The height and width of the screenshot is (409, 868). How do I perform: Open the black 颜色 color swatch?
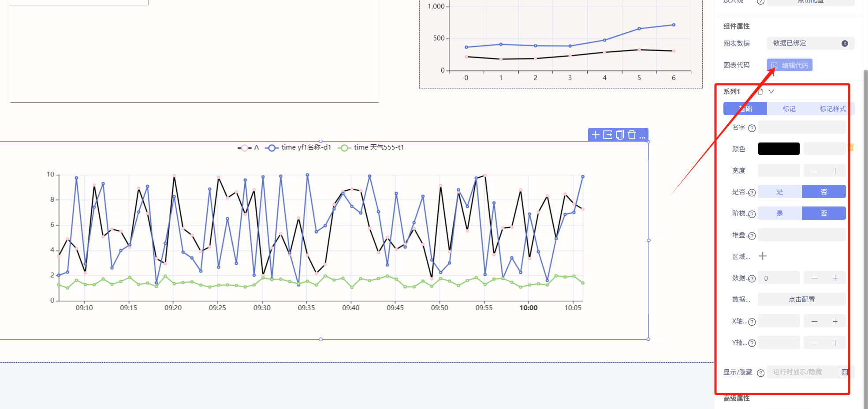[779, 149]
